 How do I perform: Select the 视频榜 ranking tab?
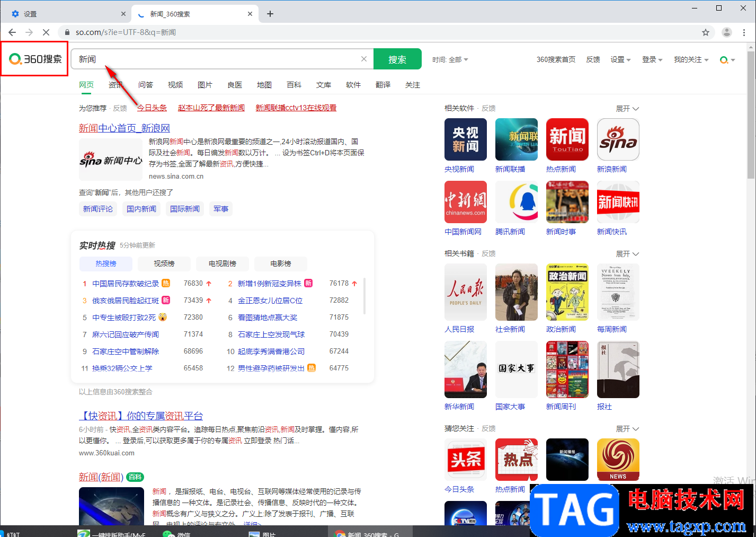coord(164,263)
